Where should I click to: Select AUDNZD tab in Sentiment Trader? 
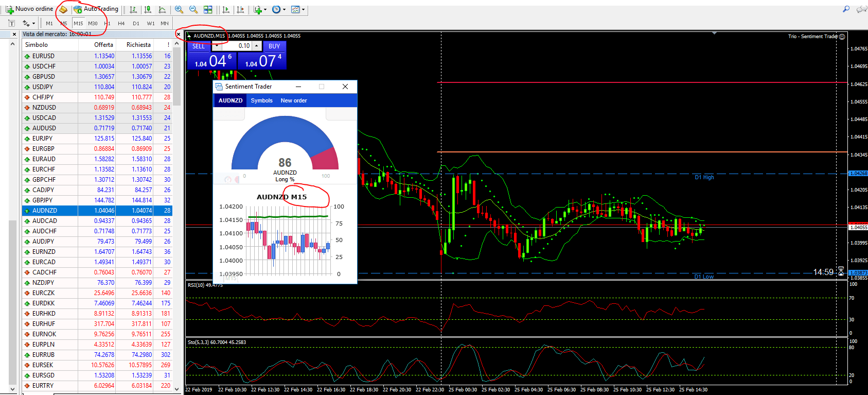click(x=231, y=100)
